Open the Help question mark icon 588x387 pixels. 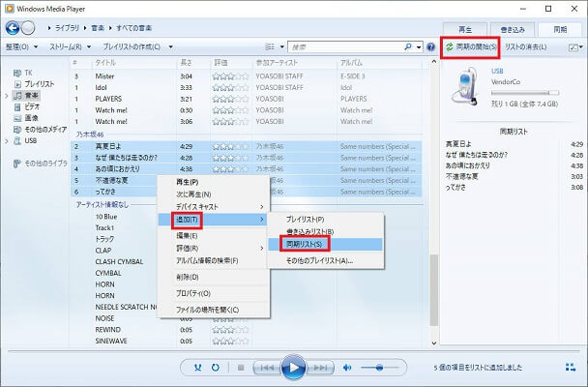coord(431,46)
